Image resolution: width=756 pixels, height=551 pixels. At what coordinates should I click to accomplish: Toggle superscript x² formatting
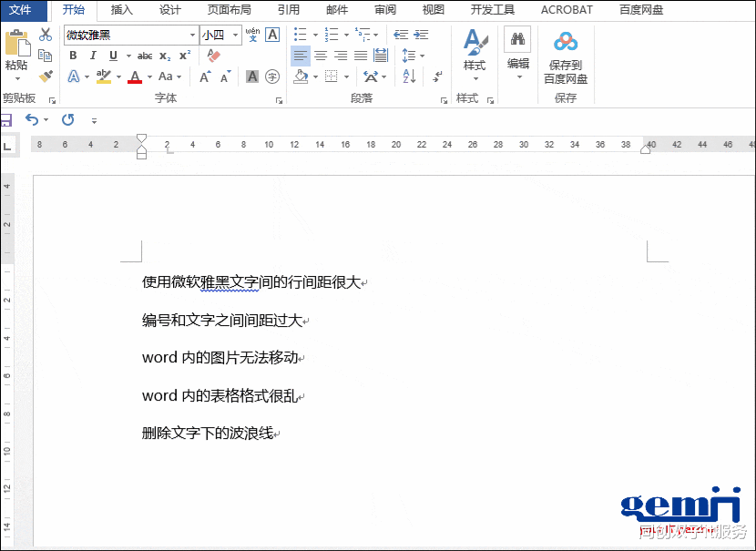tap(185, 55)
